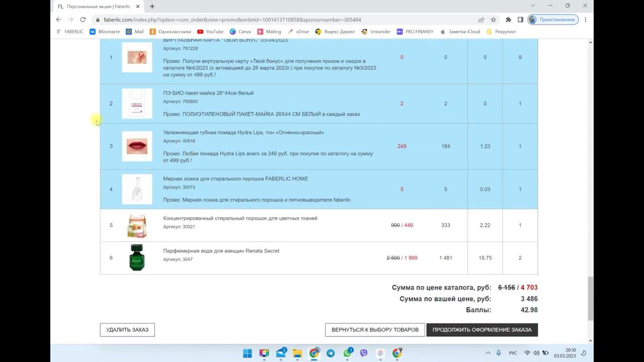Click the Hydra Lips 'Огненно-красный' product name
Image resolution: width=644 pixels, height=362 pixels.
coord(244,133)
